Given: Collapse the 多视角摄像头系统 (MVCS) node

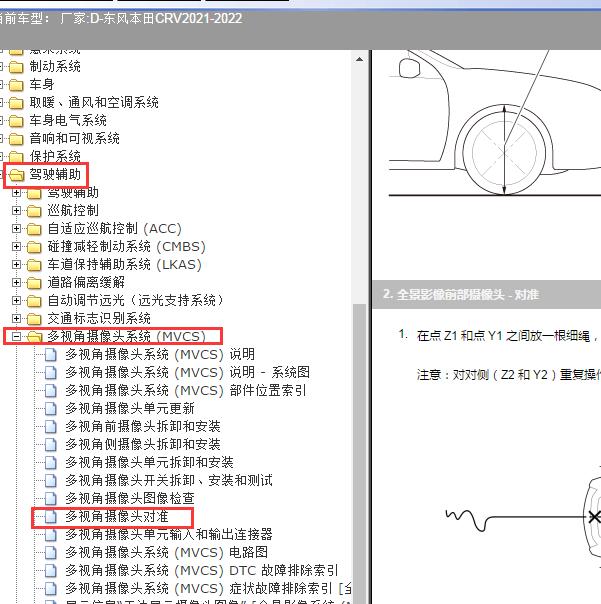Looking at the screenshot, I should coord(16,336).
